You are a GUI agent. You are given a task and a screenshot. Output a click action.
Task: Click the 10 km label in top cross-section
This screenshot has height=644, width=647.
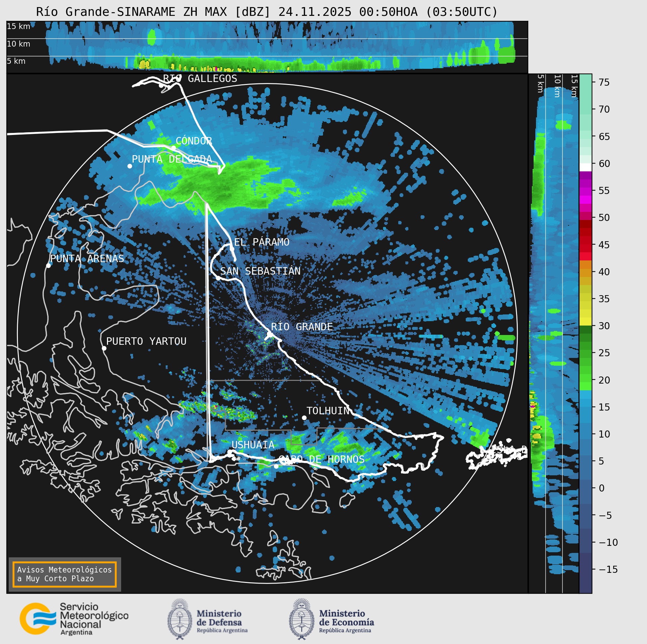tap(19, 44)
